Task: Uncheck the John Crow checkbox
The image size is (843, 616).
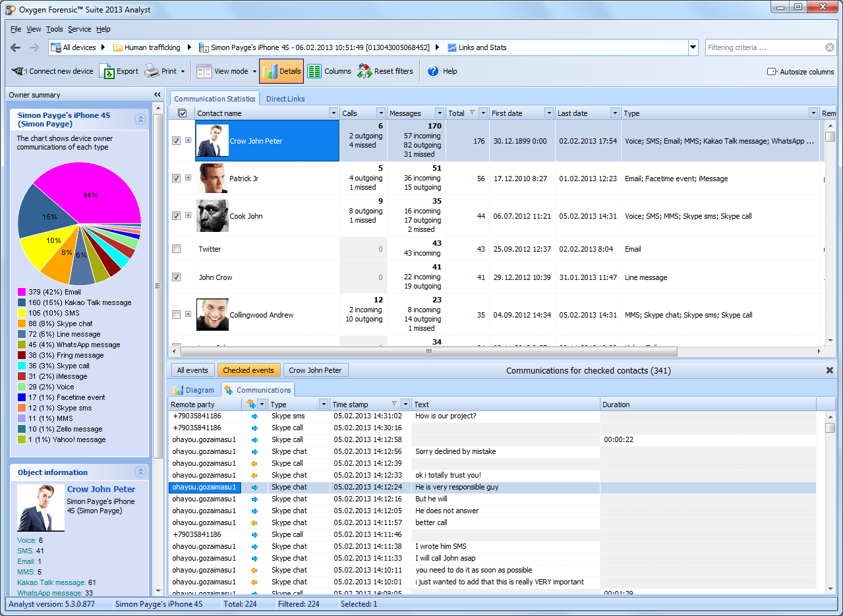Action: click(176, 277)
